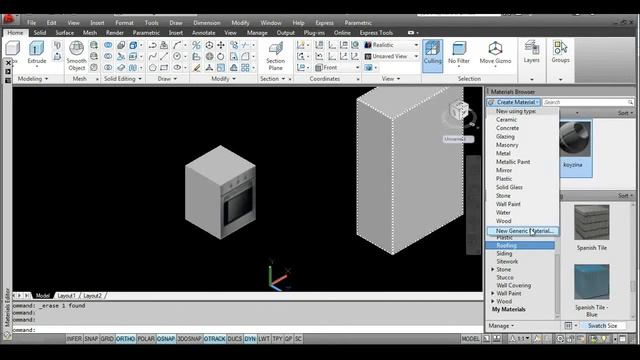The image size is (640, 360).
Task: Expand the Modify panel
Action: [223, 79]
